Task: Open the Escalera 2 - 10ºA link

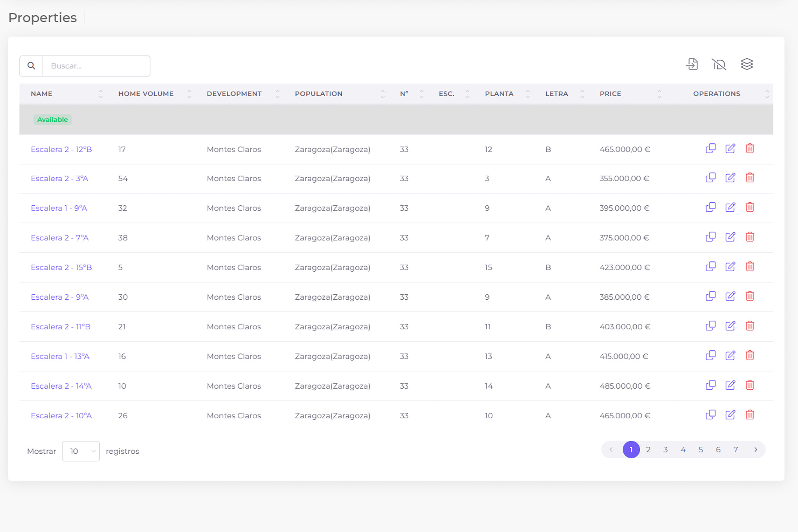Action: click(x=61, y=415)
